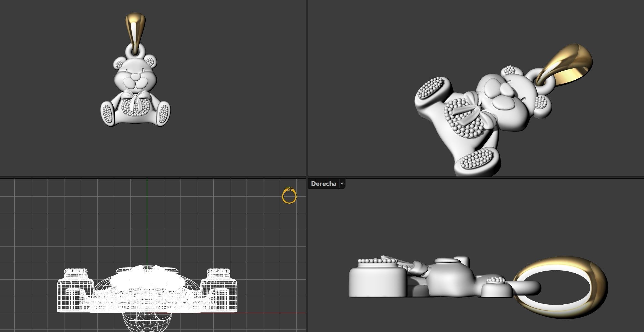This screenshot has height=332, width=644.
Task: Select the wireframe bear in the grid viewport
Action: click(x=147, y=289)
